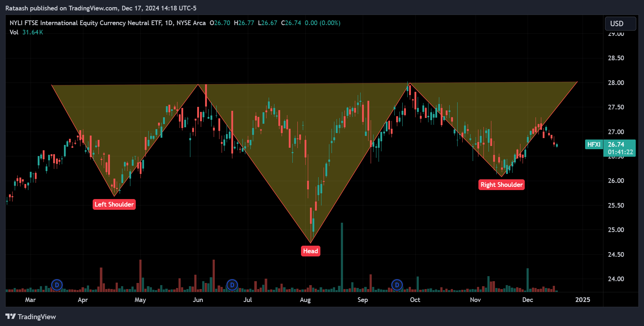Click the 0.00 (0.00%) change value
Viewport: 644px width, 326px height.
(323, 23)
